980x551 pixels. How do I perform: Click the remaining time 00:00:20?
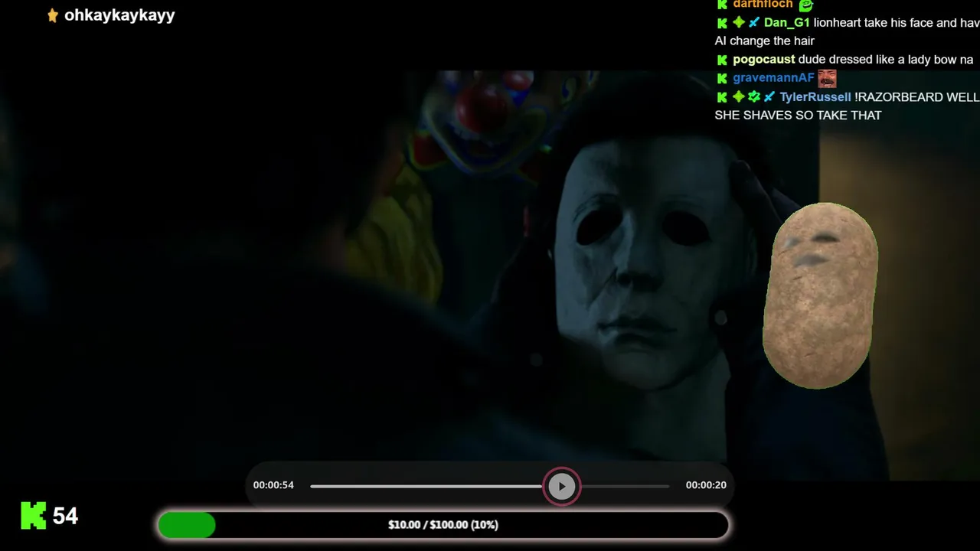[x=706, y=485]
